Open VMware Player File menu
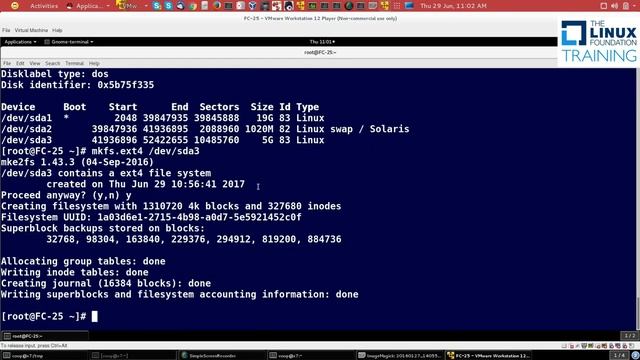The width and height of the screenshot is (640, 360). pos(6,30)
